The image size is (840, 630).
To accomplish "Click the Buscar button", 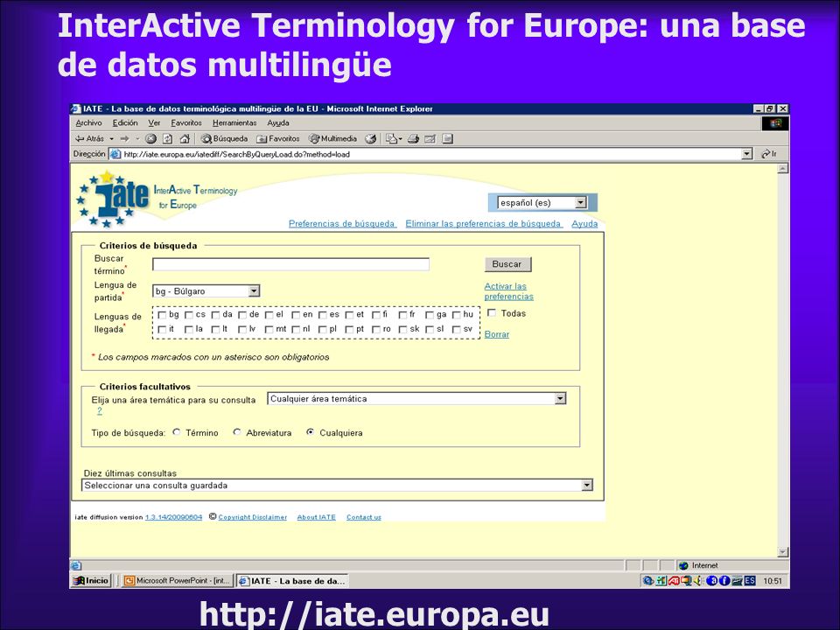I will [x=507, y=264].
